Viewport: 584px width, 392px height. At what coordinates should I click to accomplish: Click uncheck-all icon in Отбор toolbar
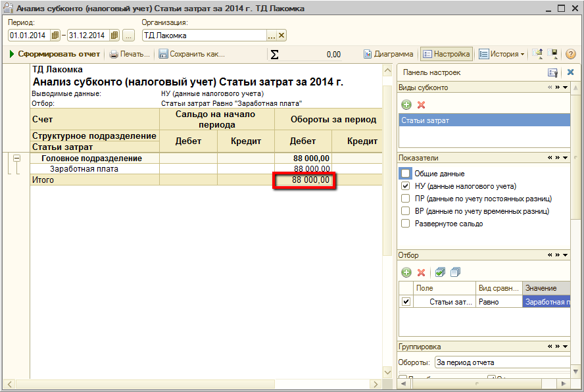click(455, 272)
